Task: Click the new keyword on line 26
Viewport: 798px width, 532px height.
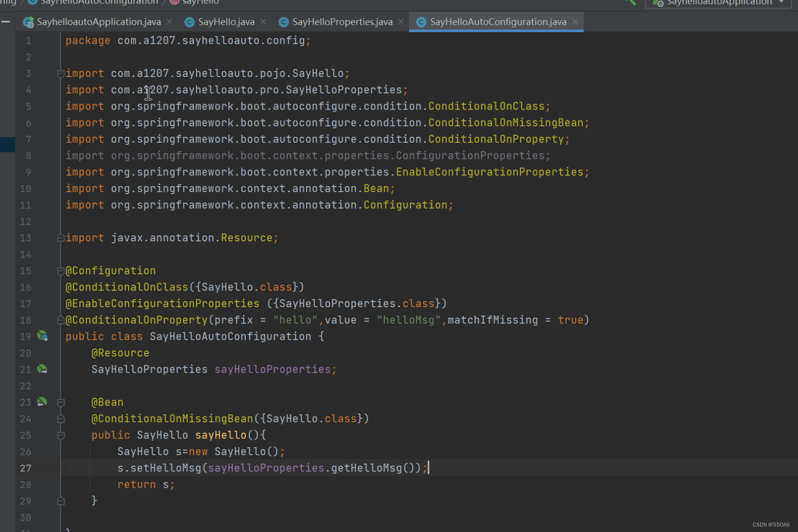Action: click(198, 452)
